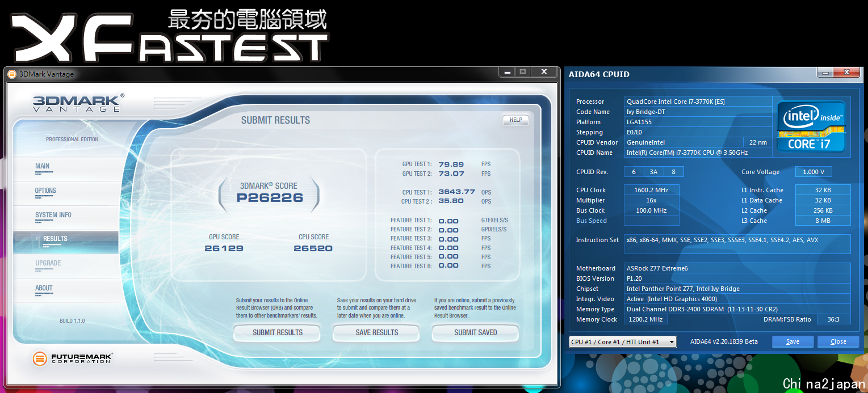Click the AIDA64 v2.20.1839 Beta version label
The width and height of the screenshot is (868, 393).
pos(724,341)
